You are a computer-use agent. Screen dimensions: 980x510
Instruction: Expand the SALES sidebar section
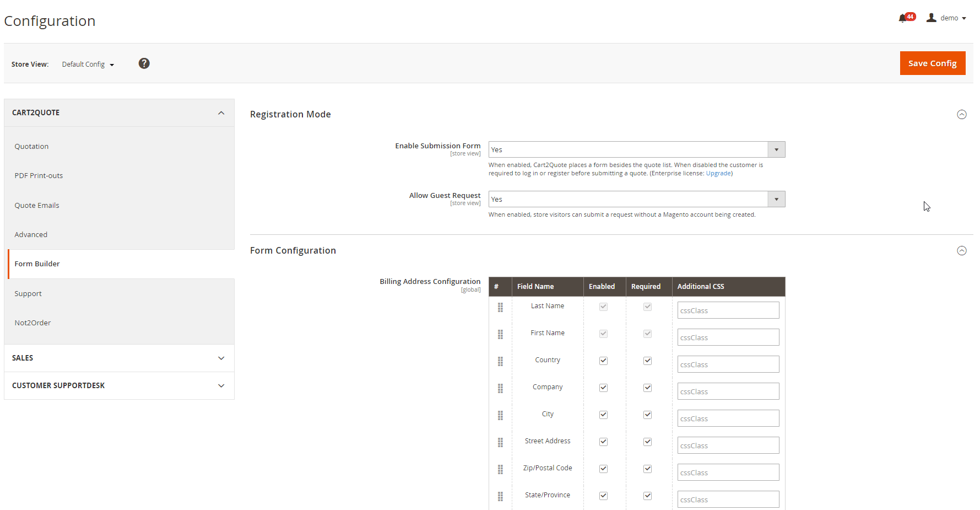(119, 358)
